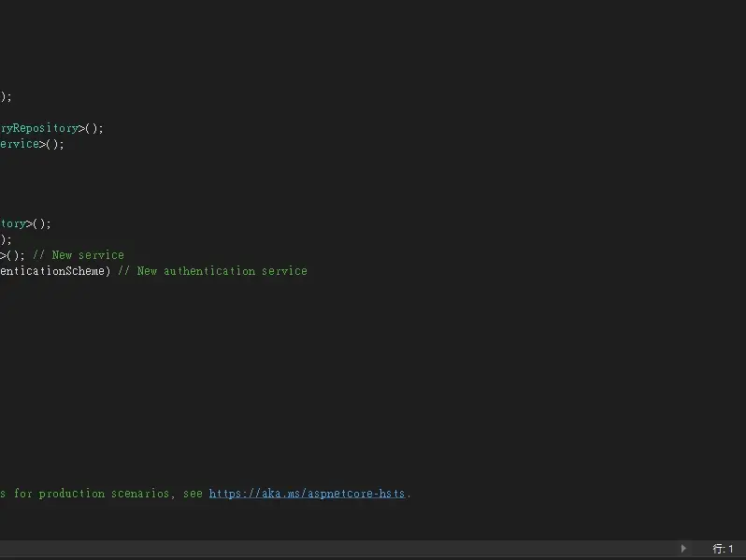746x560 pixels.
Task: Click the word 'for' in bottom comment
Action: pyautogui.click(x=22, y=494)
